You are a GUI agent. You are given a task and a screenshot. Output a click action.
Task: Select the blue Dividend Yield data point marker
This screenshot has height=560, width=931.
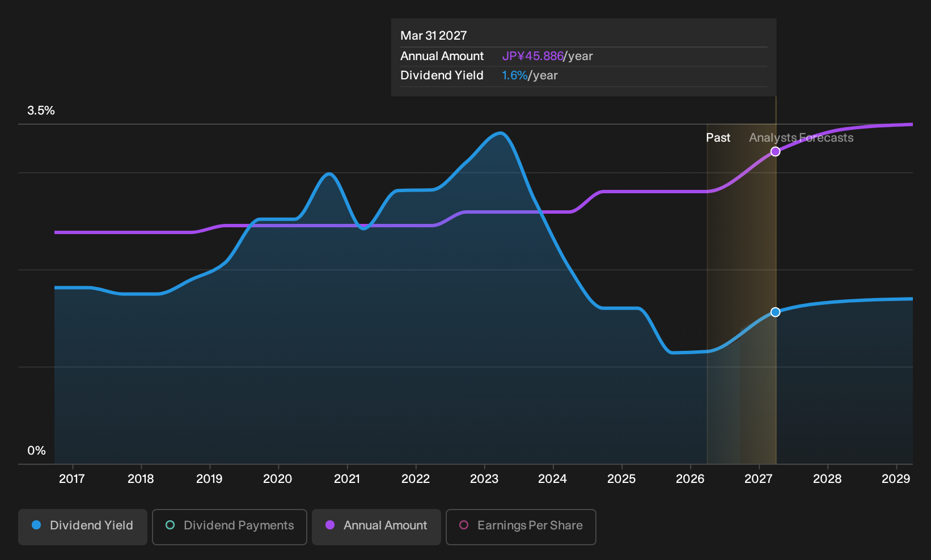(776, 312)
